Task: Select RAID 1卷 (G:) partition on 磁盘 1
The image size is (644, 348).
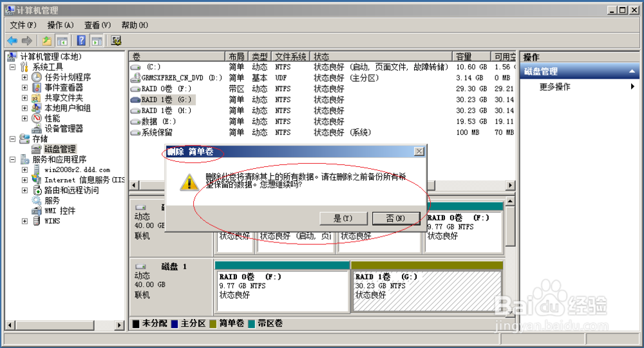Action: coord(427,286)
